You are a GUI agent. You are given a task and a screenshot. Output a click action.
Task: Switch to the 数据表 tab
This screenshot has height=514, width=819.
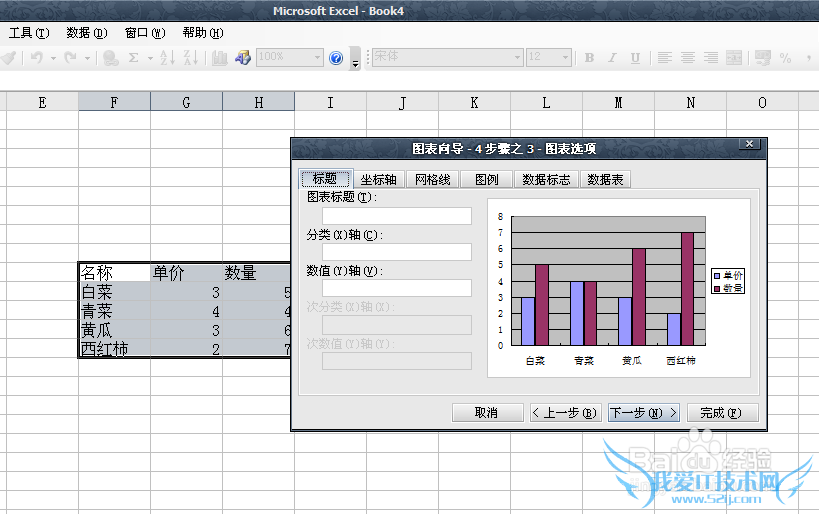[x=605, y=180]
